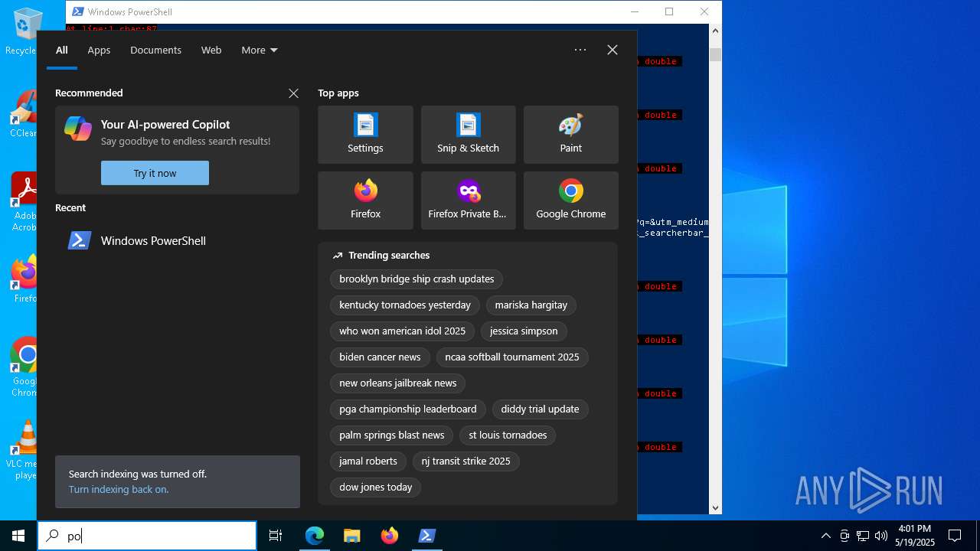The height and width of the screenshot is (551, 980).
Task: Search kentucky tornadoes yesterday
Action: (405, 305)
